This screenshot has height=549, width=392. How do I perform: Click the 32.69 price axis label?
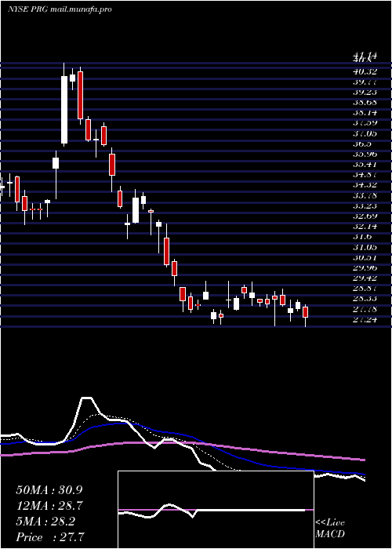click(x=365, y=216)
